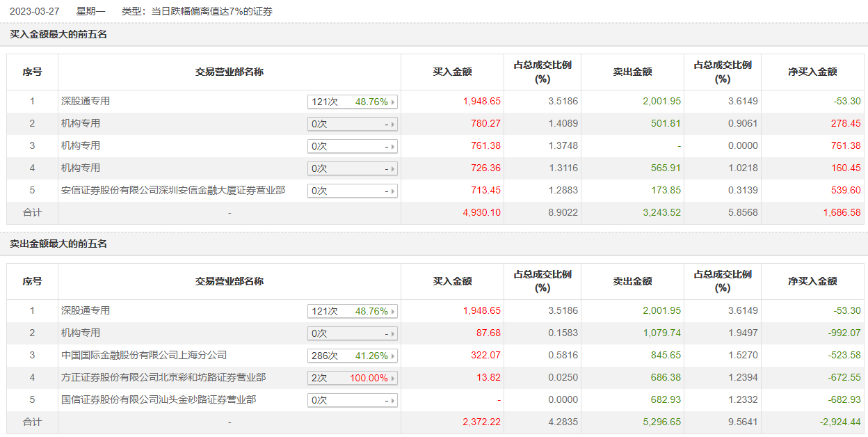This screenshot has width=868, height=437.
Task: Select net value -992.07
Action: pos(844,333)
